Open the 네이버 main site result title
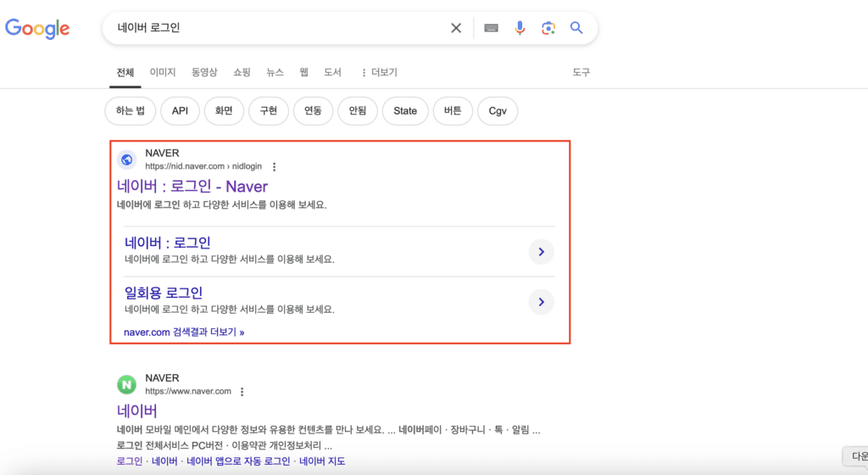Viewport: 868px width, 475px height. point(136,411)
